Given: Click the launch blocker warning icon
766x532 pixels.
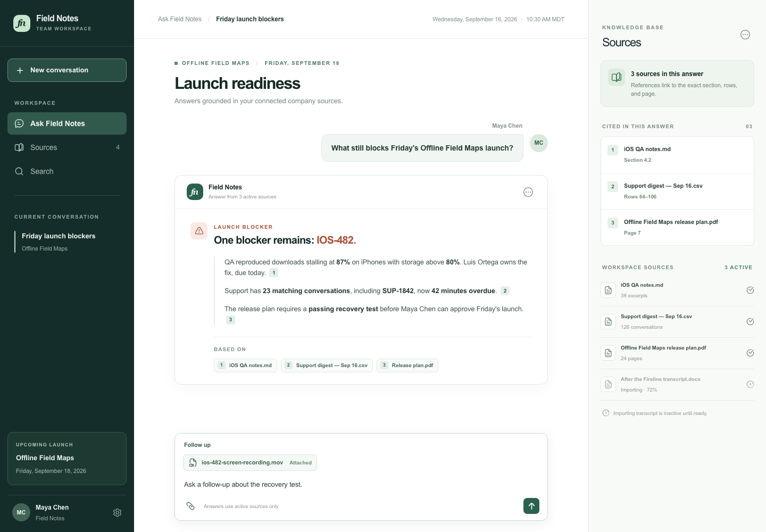Looking at the screenshot, I should [199, 231].
